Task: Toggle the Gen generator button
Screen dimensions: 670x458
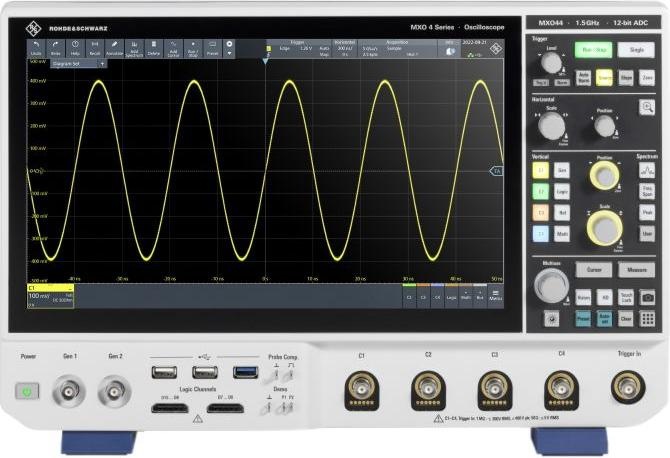Action: coord(561,170)
